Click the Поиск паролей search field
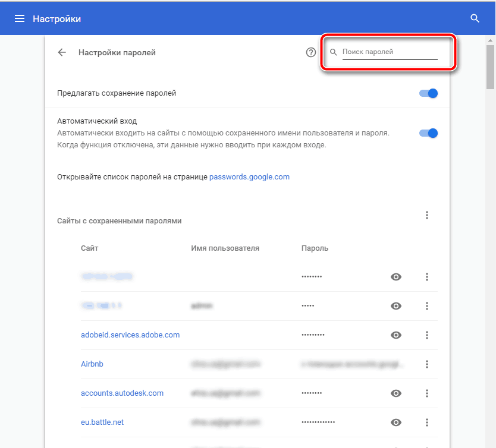This screenshot has width=496, height=448. (x=389, y=52)
